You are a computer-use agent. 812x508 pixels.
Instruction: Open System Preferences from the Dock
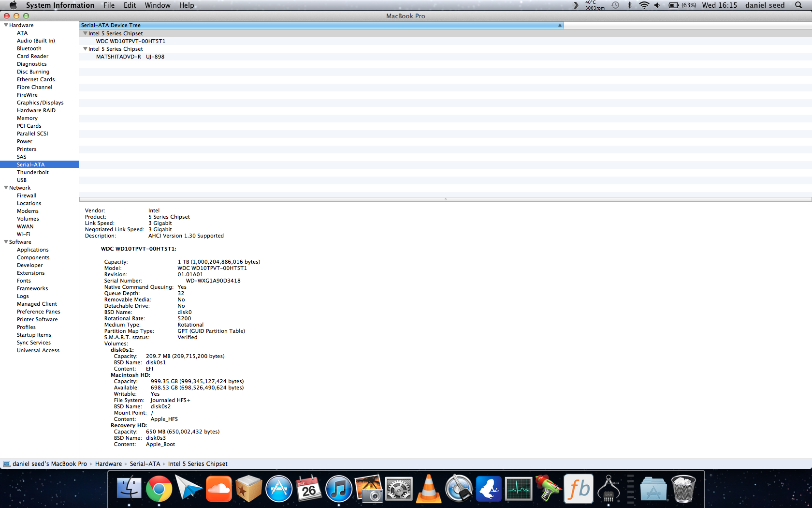pos(399,489)
